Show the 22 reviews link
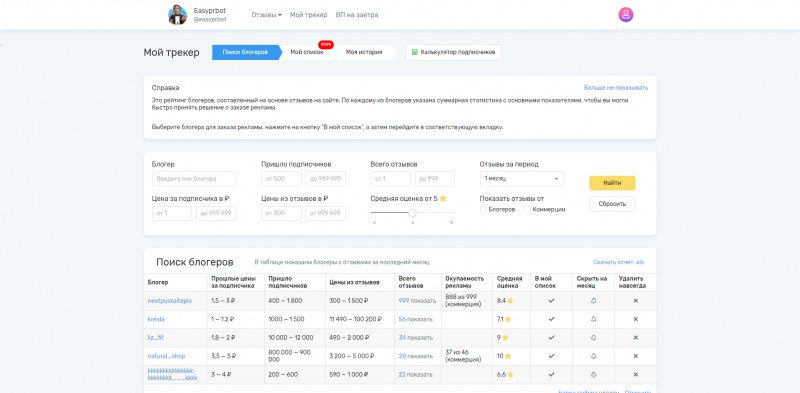The width and height of the screenshot is (800, 393). (416, 374)
